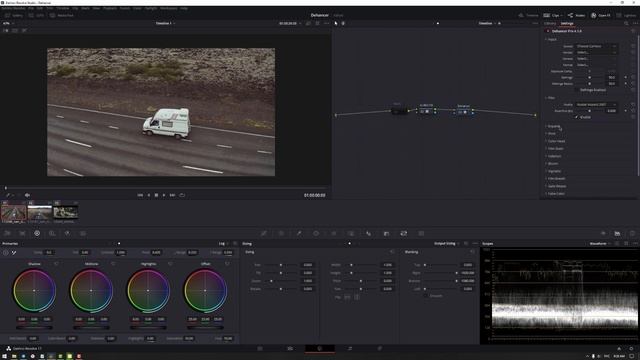This screenshot has height=360, width=640.
Task: Toggle the LUTs panel
Action: [x=37, y=16]
